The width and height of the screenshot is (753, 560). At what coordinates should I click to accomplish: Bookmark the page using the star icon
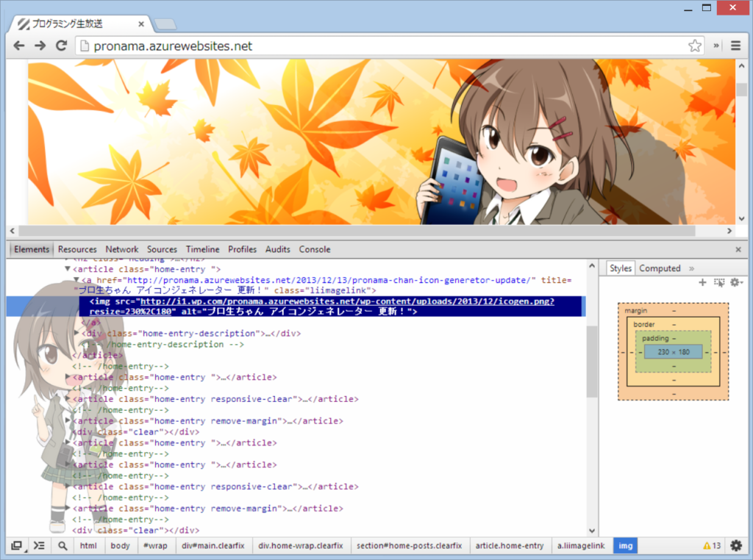tap(694, 45)
